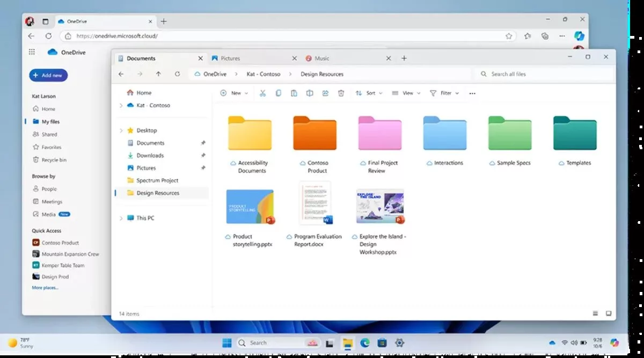Open Edge Settings and more ellipsis menu

[562, 36]
